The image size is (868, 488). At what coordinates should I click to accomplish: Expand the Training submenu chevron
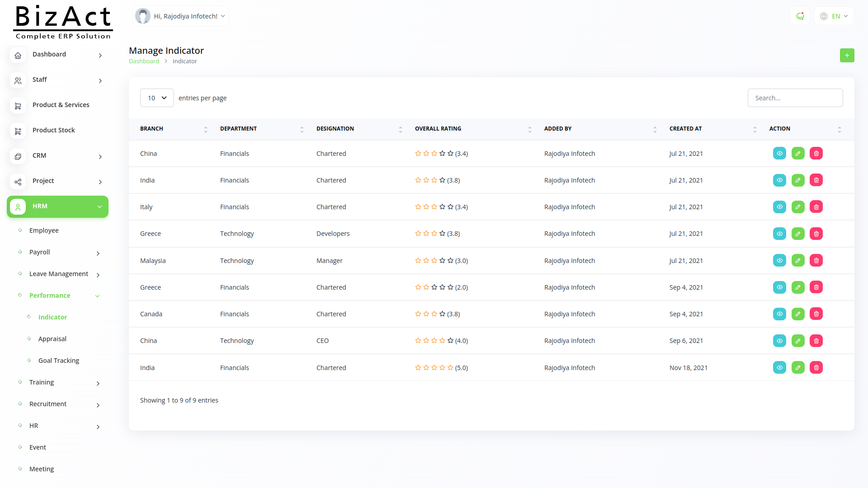tap(98, 384)
